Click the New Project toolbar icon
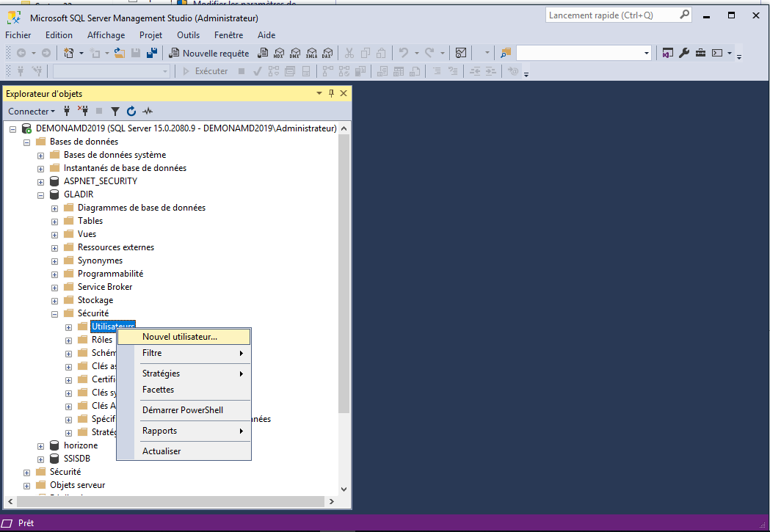Screen dimensions: 770x532 [69, 53]
